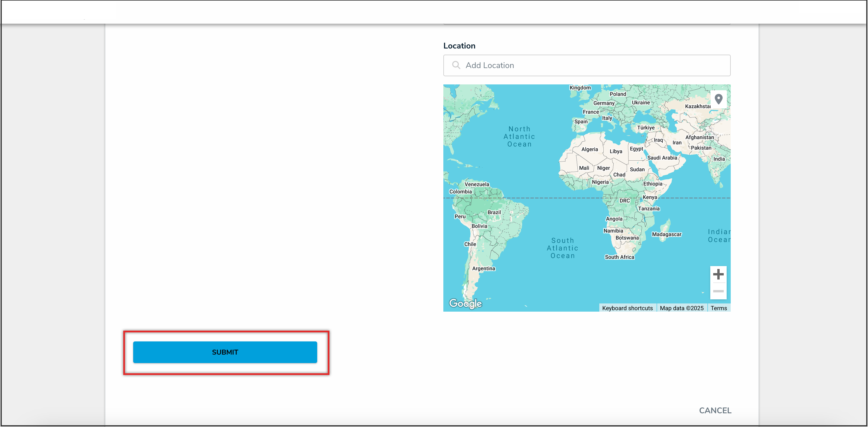Click the Kazakhstan label on the map
The height and width of the screenshot is (427, 868).
pyautogui.click(x=697, y=107)
